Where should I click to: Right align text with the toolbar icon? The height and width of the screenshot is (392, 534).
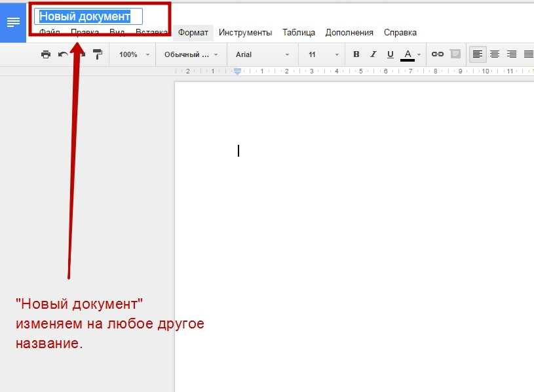(x=512, y=54)
